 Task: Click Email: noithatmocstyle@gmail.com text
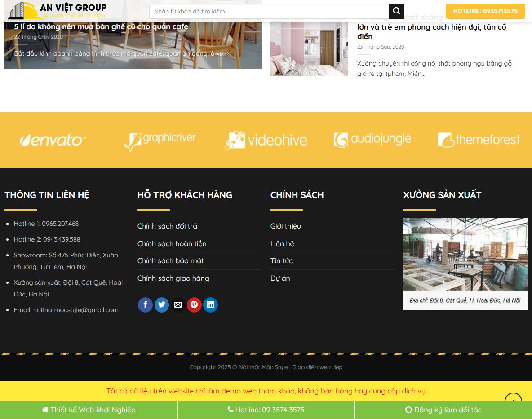coord(66,310)
